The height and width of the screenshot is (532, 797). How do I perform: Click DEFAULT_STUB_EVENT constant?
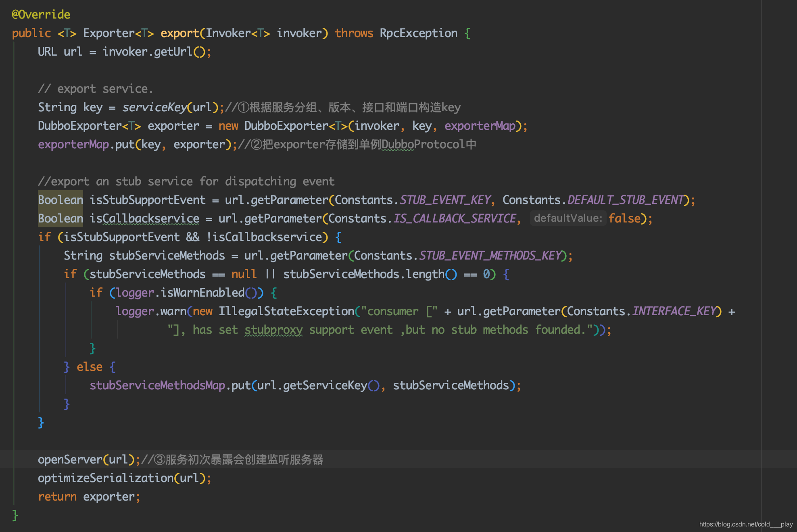pyautogui.click(x=626, y=200)
